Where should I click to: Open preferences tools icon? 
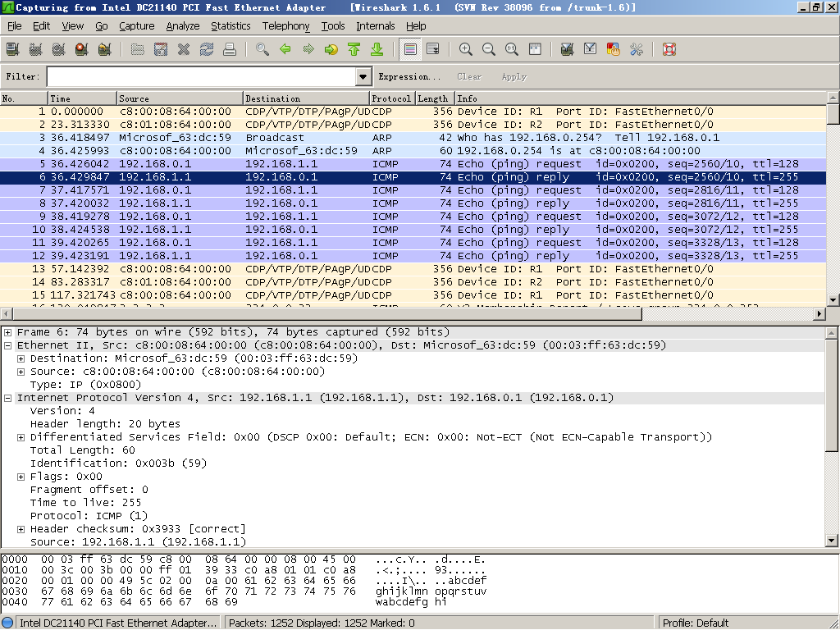[x=637, y=49]
